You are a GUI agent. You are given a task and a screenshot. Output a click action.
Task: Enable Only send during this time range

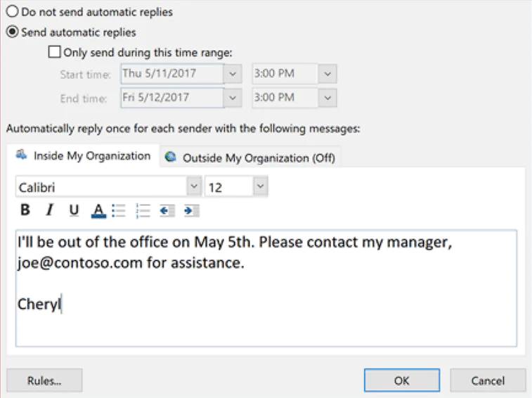click(x=54, y=51)
